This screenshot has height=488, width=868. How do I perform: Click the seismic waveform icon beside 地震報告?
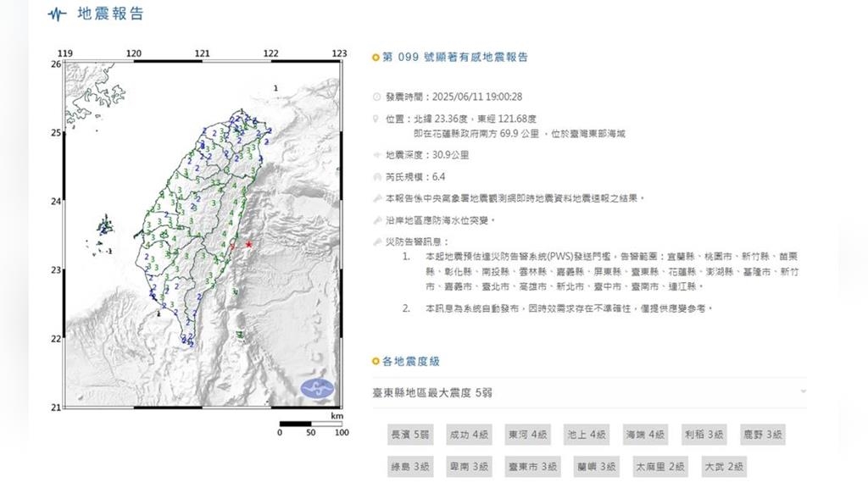tap(58, 14)
